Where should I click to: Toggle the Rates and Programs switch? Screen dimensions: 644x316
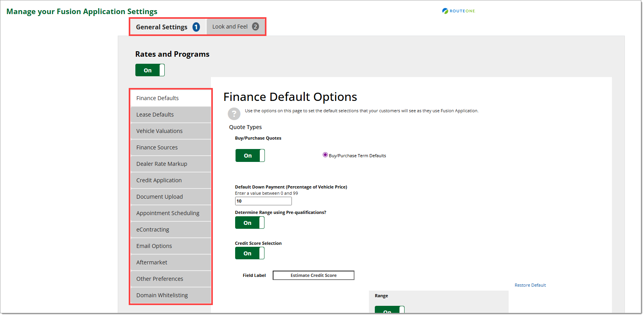[150, 70]
